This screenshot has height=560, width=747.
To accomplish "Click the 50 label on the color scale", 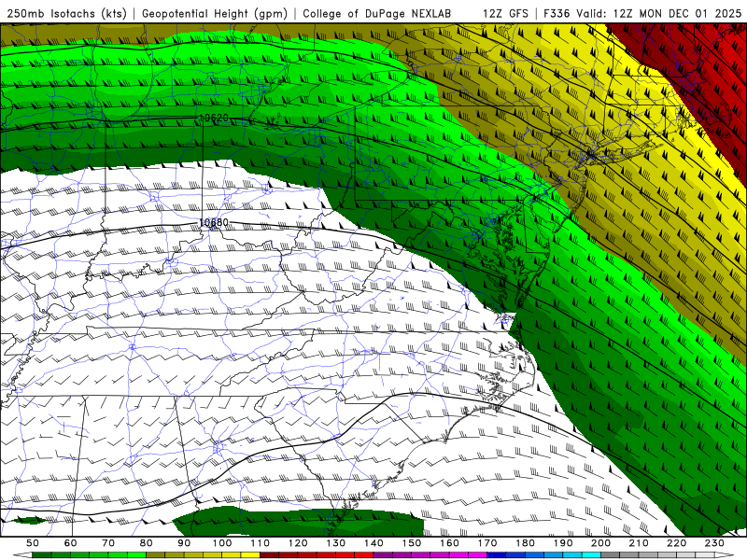I will 32,543.
